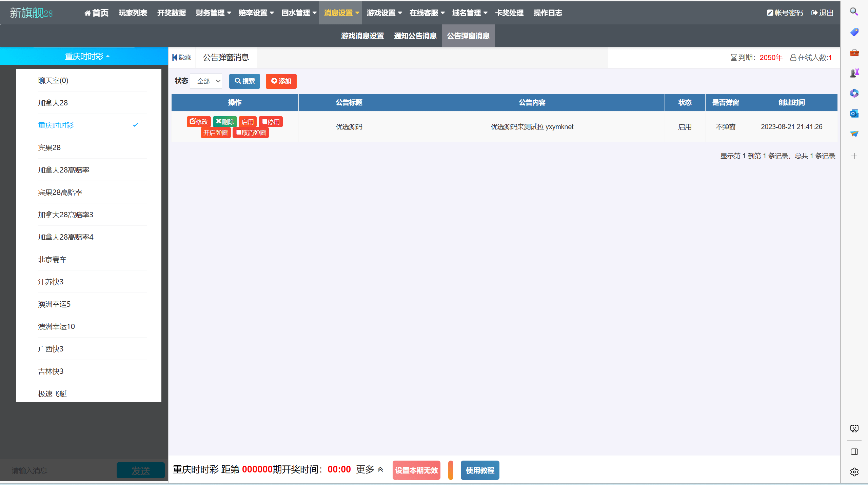Expand the 财务管理 menu
868x485 pixels.
[x=214, y=13]
